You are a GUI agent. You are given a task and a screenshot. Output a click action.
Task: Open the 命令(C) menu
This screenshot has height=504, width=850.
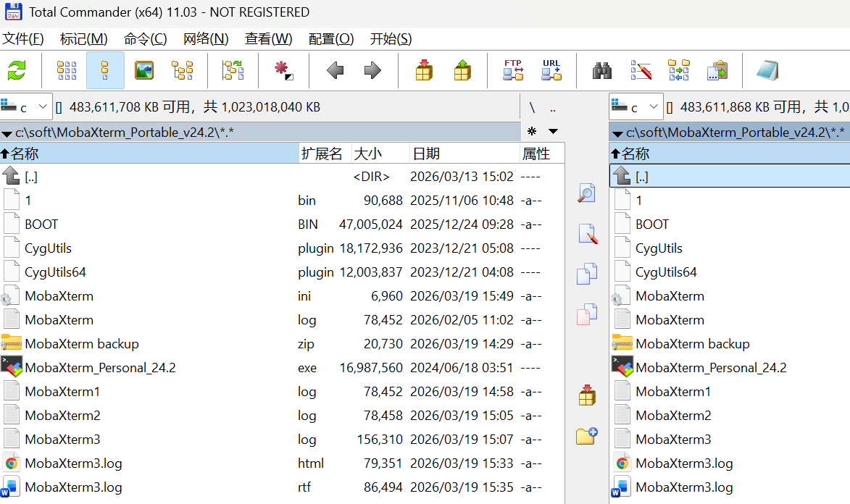coord(145,39)
